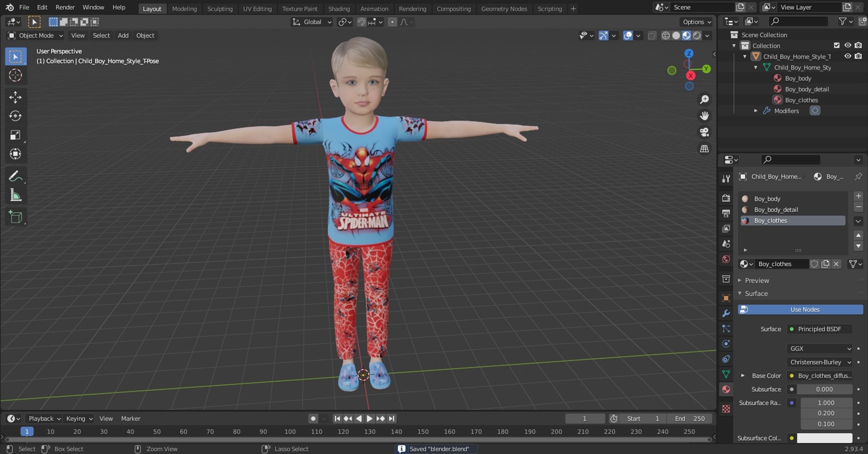Open the World properties tab
The image size is (868, 454).
(726, 259)
